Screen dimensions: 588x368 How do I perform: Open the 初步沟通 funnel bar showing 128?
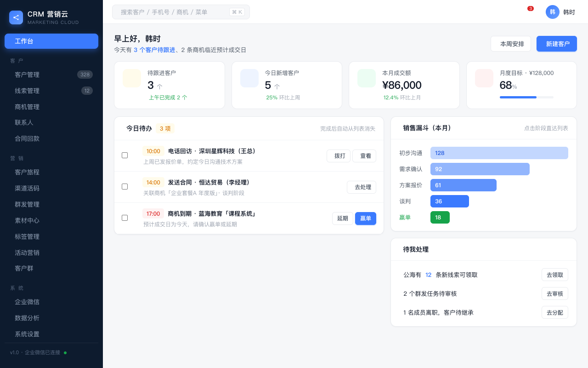tap(499, 153)
